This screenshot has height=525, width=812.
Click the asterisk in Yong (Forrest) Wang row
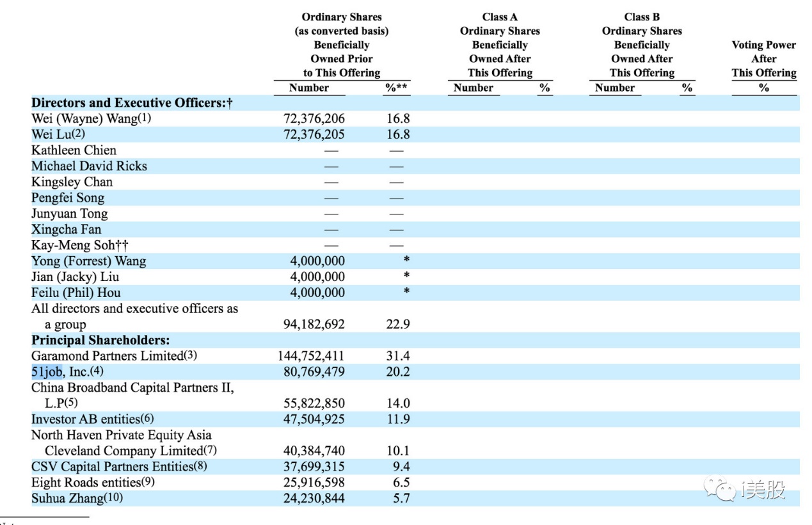click(x=406, y=260)
